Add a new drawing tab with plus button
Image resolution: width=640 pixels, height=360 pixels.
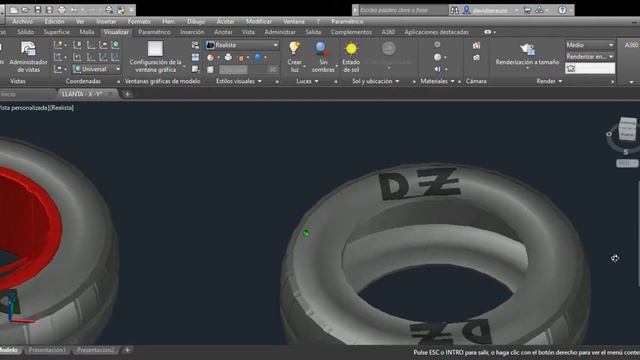tap(127, 94)
